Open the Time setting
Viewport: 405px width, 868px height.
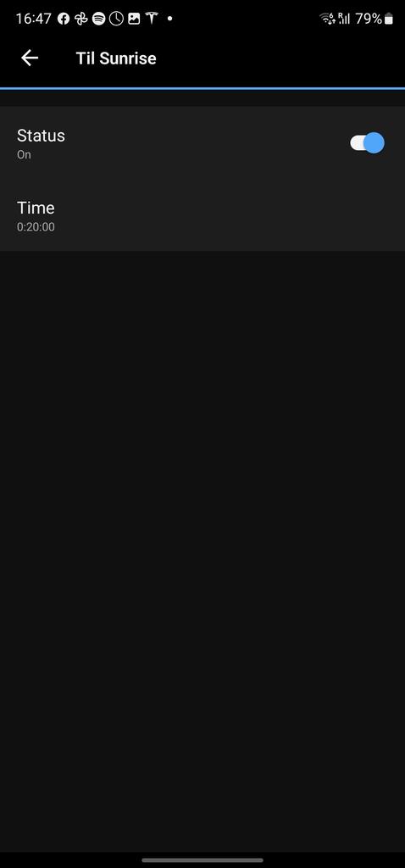[x=202, y=215]
